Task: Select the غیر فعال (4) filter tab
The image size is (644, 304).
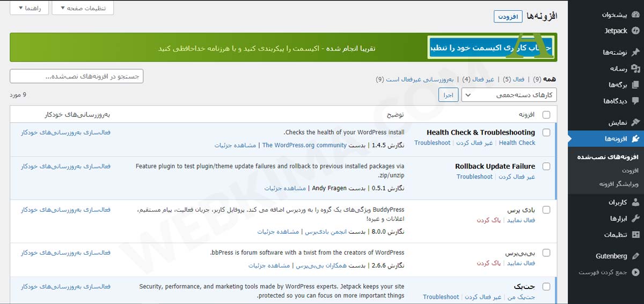Action: 478,79
